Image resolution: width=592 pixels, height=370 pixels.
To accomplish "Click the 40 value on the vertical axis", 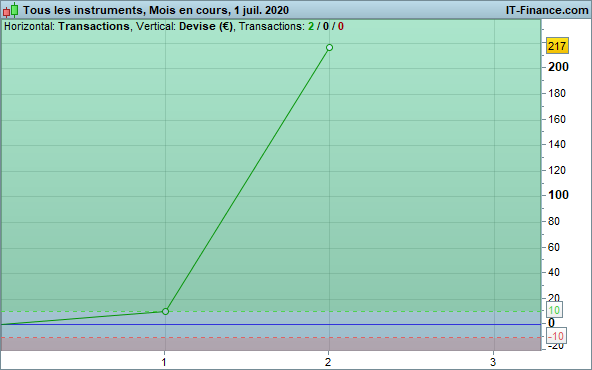I will [554, 272].
